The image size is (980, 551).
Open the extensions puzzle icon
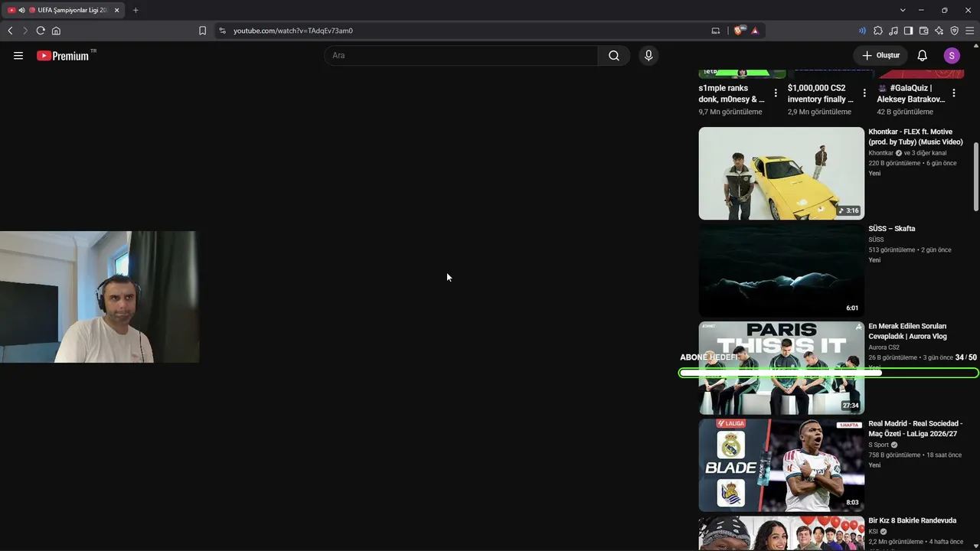pos(878,31)
